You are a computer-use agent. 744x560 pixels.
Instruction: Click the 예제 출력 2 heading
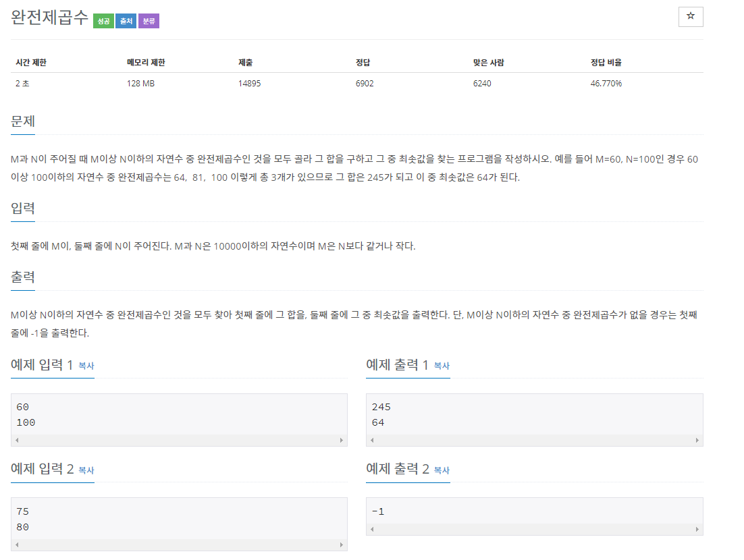pos(398,469)
